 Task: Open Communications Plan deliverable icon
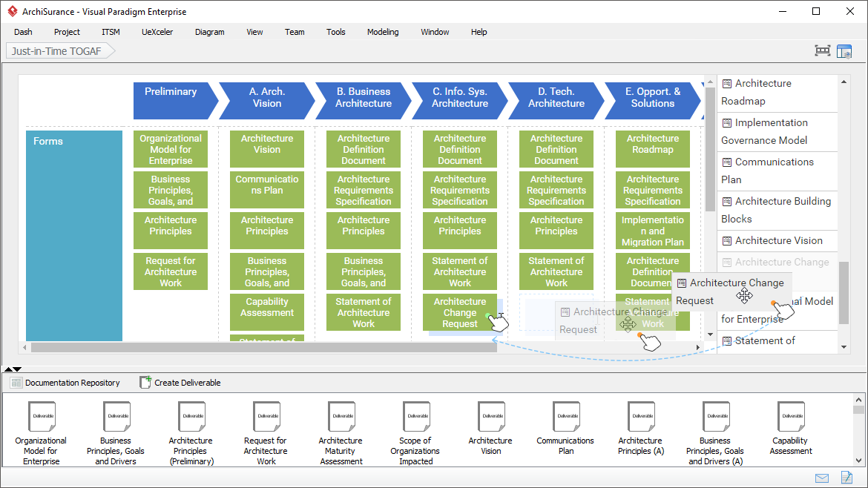pos(566,416)
